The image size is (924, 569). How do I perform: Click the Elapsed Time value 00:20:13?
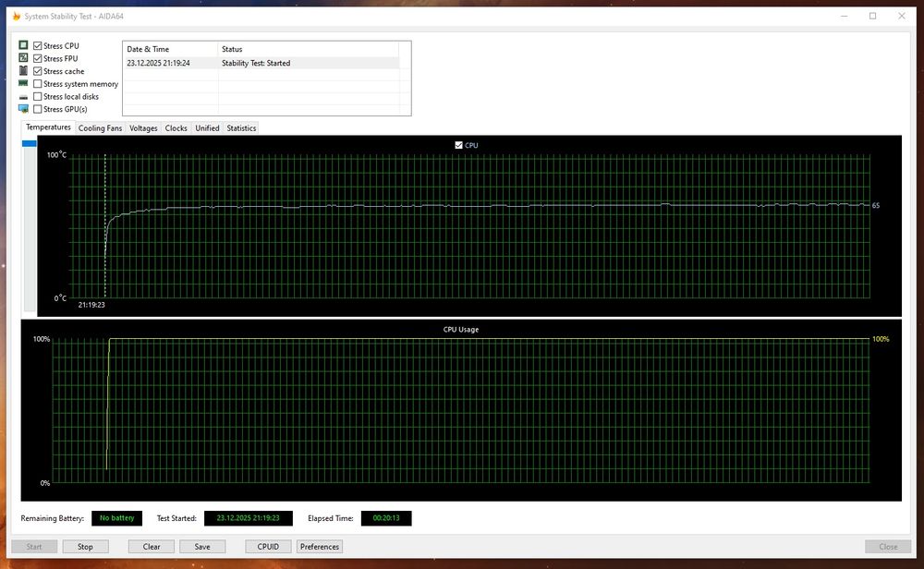point(386,518)
